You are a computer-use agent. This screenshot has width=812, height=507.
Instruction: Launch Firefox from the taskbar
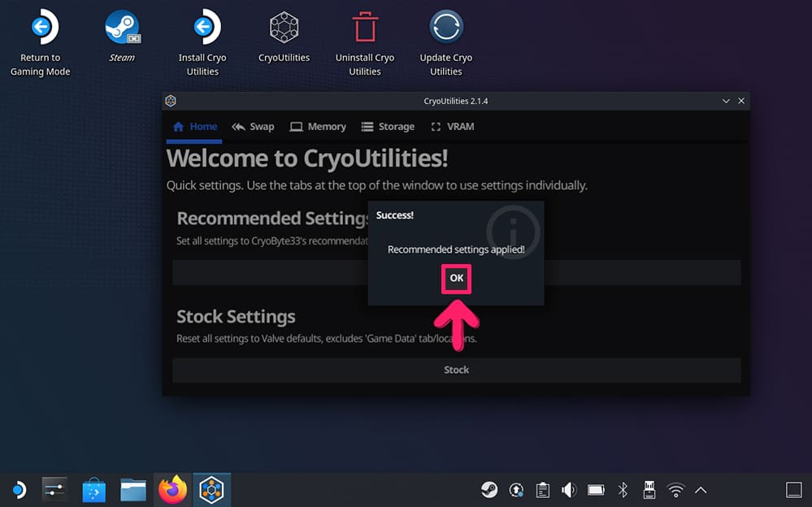[172, 490]
